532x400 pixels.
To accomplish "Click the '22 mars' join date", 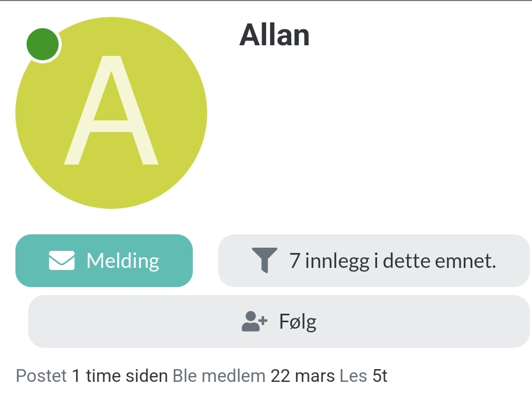I will (302, 376).
